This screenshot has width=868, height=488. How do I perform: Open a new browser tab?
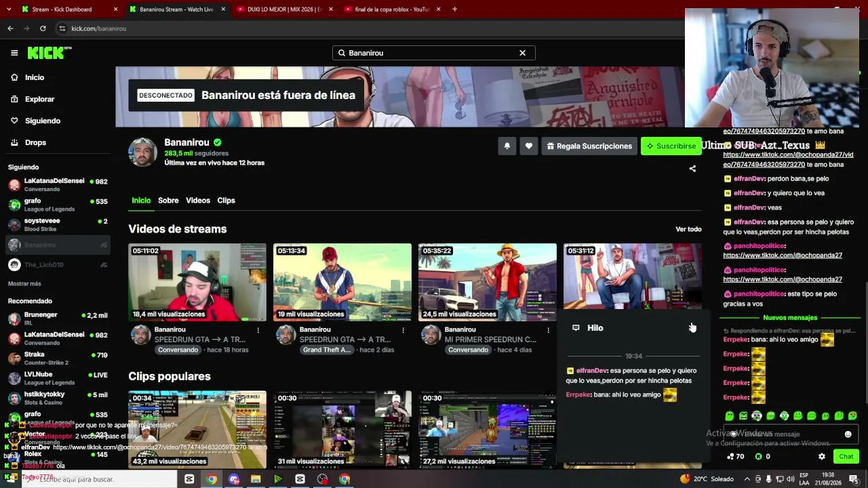[454, 9]
